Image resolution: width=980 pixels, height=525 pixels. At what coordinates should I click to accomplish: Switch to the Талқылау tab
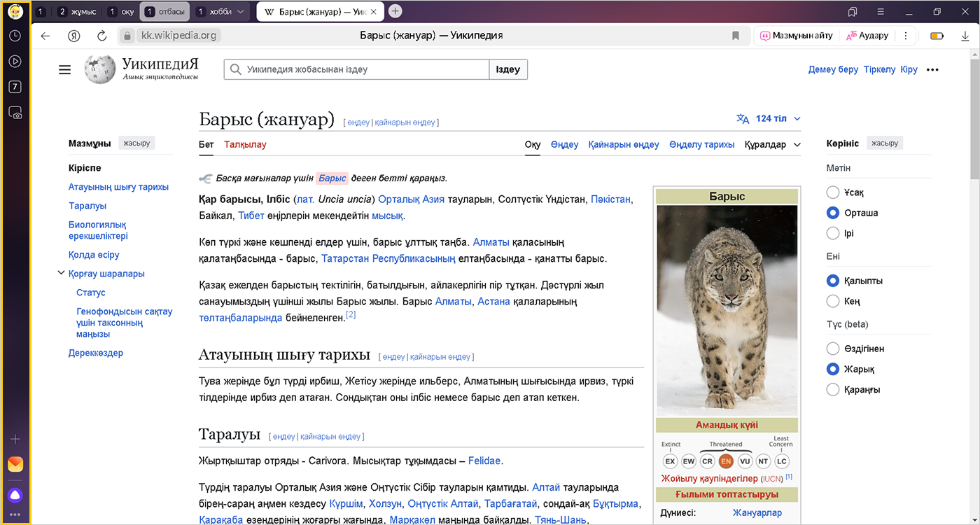pos(245,145)
